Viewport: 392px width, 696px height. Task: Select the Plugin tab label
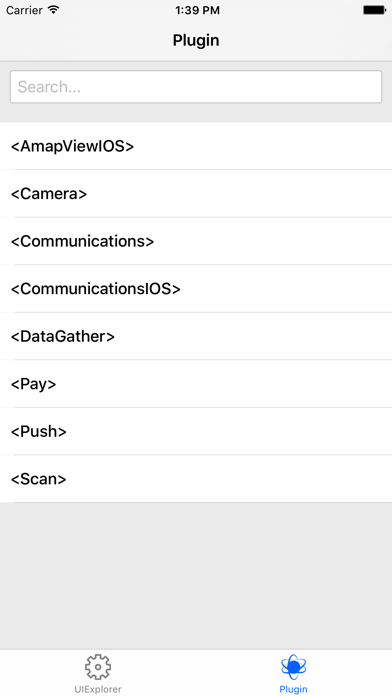tap(293, 689)
